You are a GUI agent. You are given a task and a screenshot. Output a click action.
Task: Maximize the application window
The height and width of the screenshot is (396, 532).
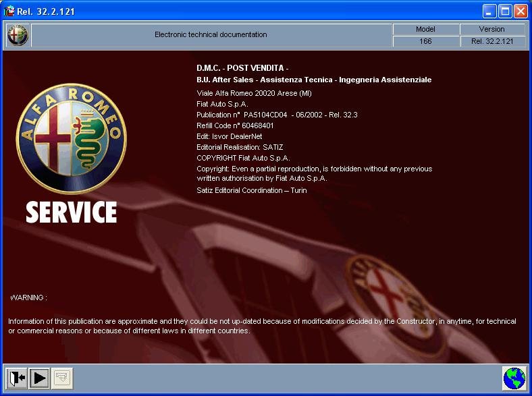(x=505, y=11)
